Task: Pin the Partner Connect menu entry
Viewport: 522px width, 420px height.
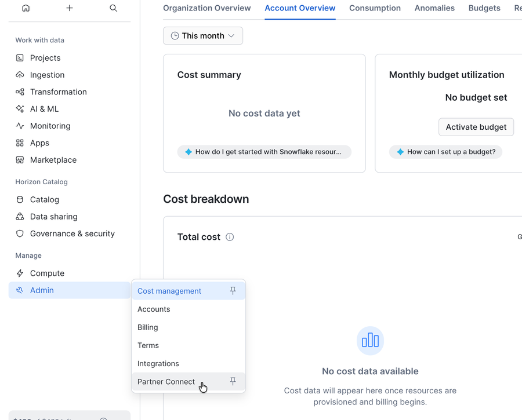Action: pos(233,381)
